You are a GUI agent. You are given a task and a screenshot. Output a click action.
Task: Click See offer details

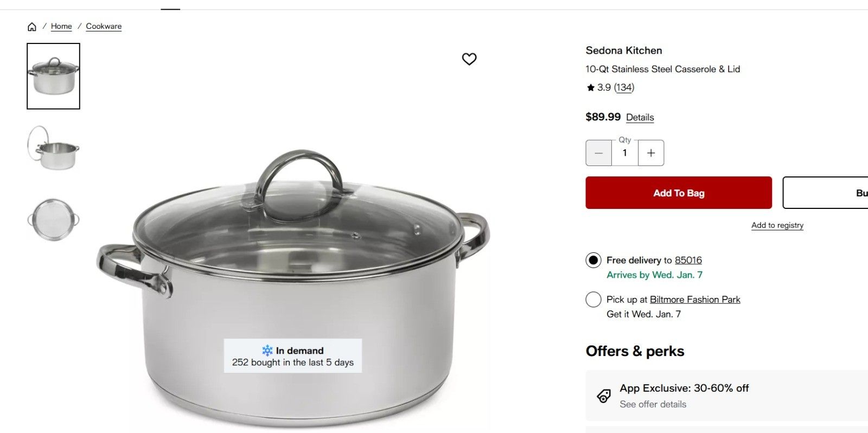(x=653, y=404)
